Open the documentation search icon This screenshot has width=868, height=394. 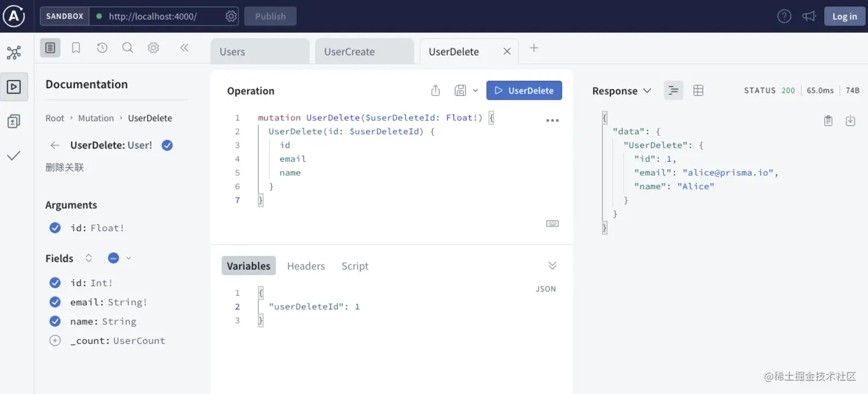point(127,48)
